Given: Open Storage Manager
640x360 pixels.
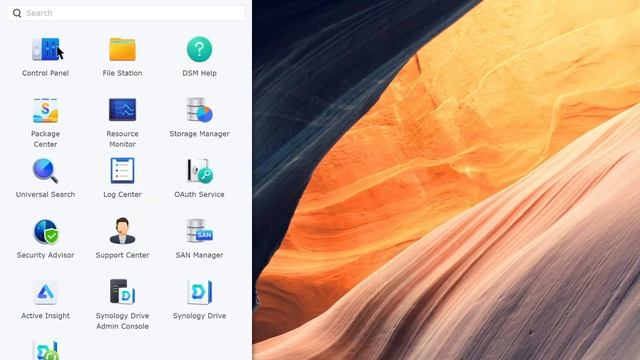Looking at the screenshot, I should click(x=199, y=110).
